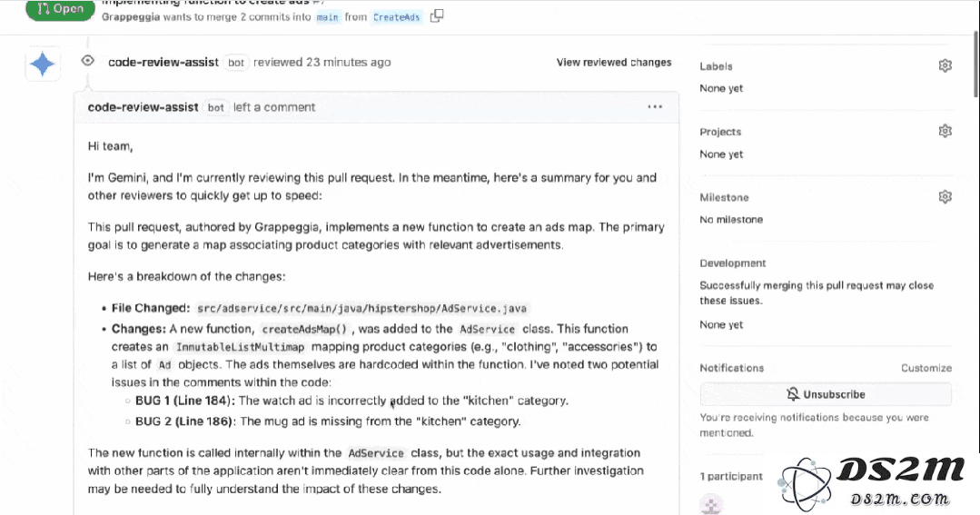Open the Projects settings gear
Screen dimensions: 980x515
point(945,132)
